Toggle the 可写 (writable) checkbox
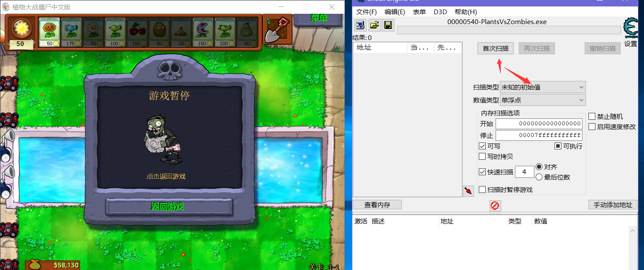This screenshot has width=644, height=270. [x=482, y=146]
